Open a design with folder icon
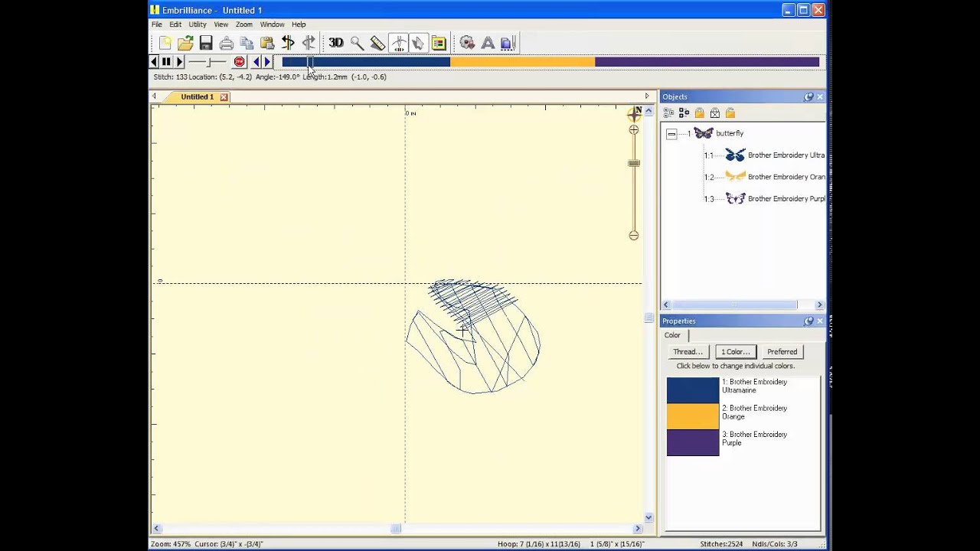 pos(185,43)
